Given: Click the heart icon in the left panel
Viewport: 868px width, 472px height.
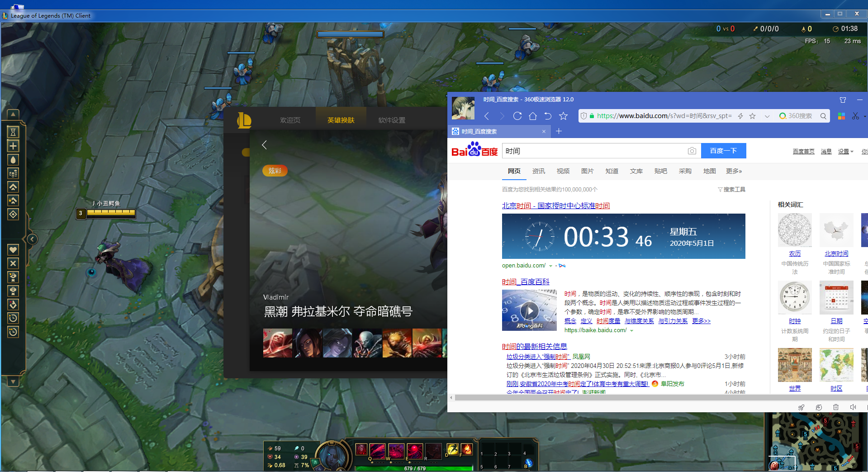Looking at the screenshot, I should [13, 249].
